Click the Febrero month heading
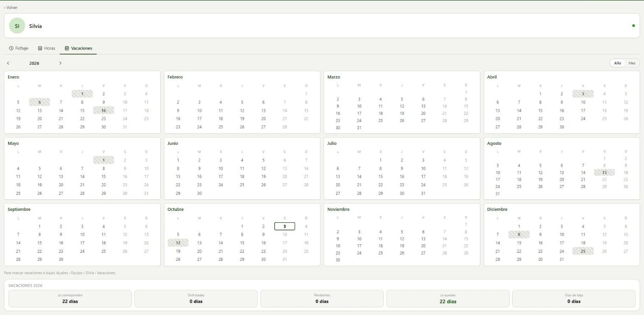Viewport: 644px width, 315px height. [175, 77]
